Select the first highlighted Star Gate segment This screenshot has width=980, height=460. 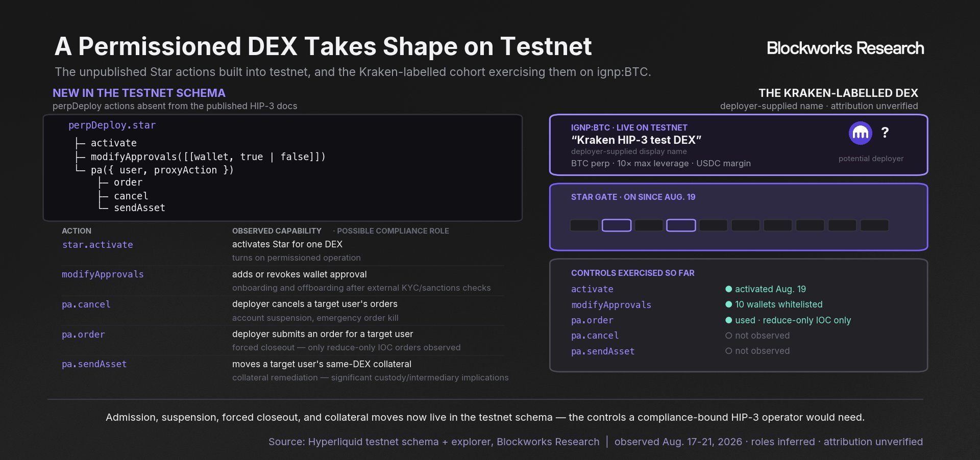[x=617, y=225]
